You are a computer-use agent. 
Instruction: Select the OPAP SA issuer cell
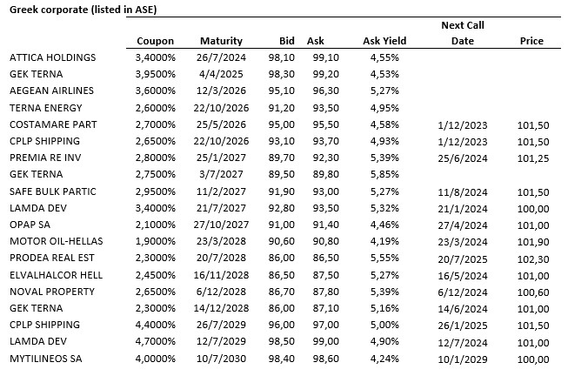pos(30,225)
